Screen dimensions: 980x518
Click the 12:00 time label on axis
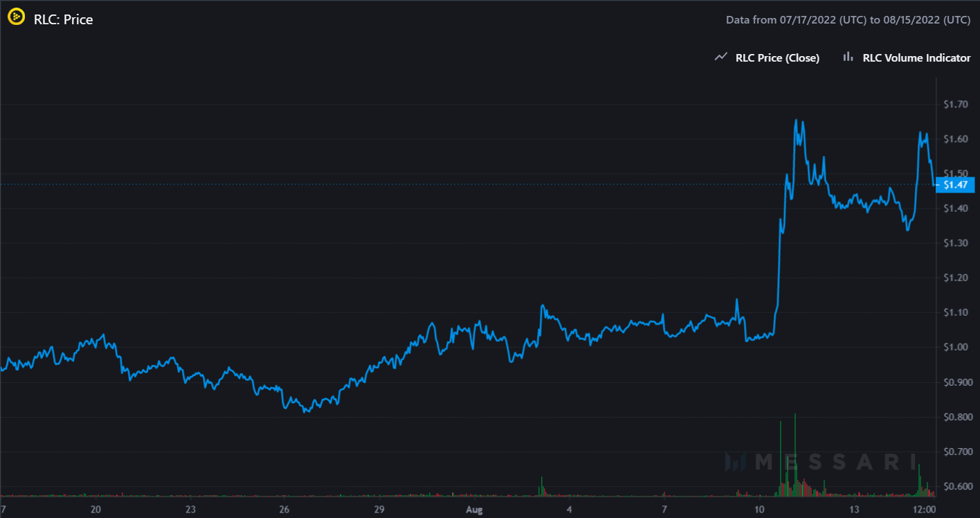(x=925, y=510)
